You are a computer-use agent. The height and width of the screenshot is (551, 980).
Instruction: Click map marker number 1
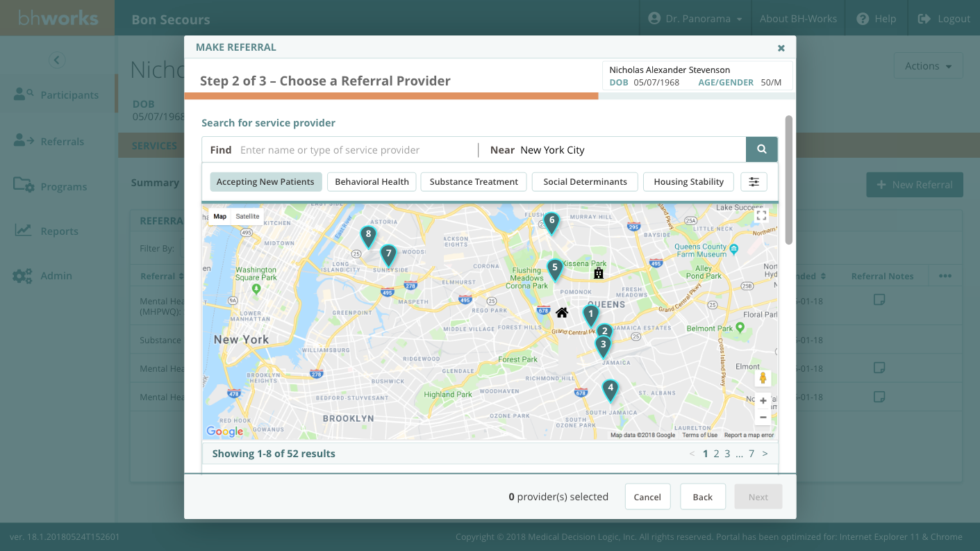(x=590, y=315)
